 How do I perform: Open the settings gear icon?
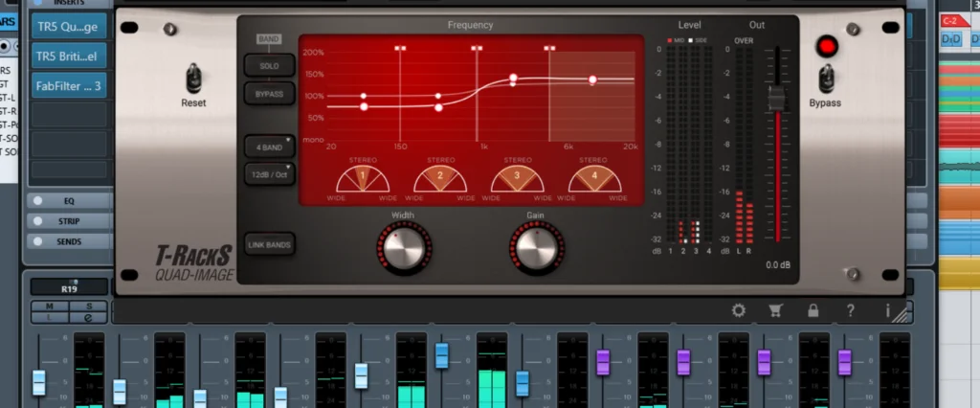point(738,310)
